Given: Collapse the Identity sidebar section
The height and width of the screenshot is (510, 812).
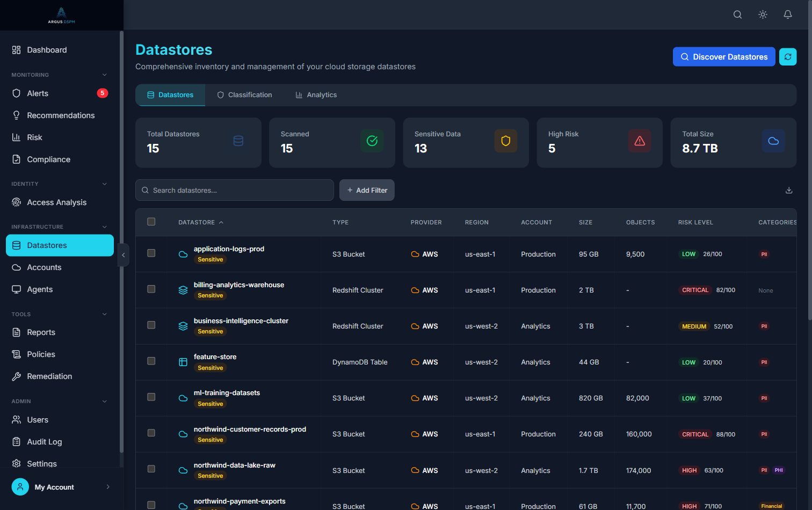Looking at the screenshot, I should tap(105, 184).
